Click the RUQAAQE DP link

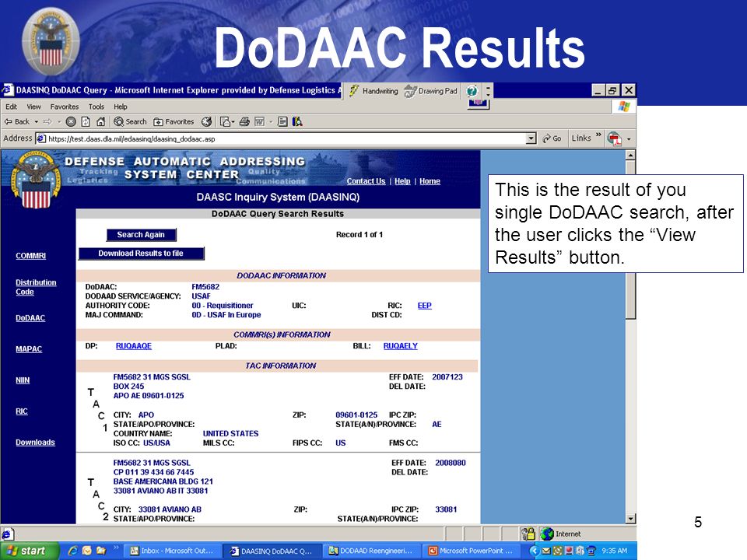[x=133, y=346]
